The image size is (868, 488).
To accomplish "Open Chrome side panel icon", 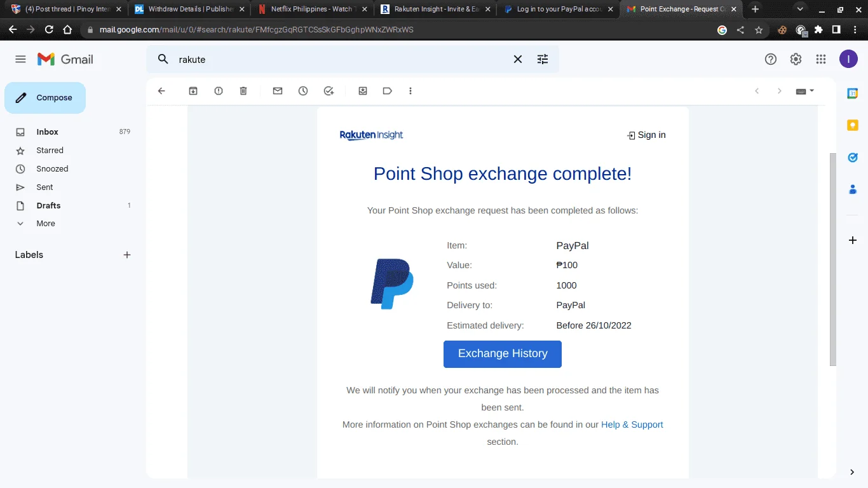I will [x=836, y=30].
